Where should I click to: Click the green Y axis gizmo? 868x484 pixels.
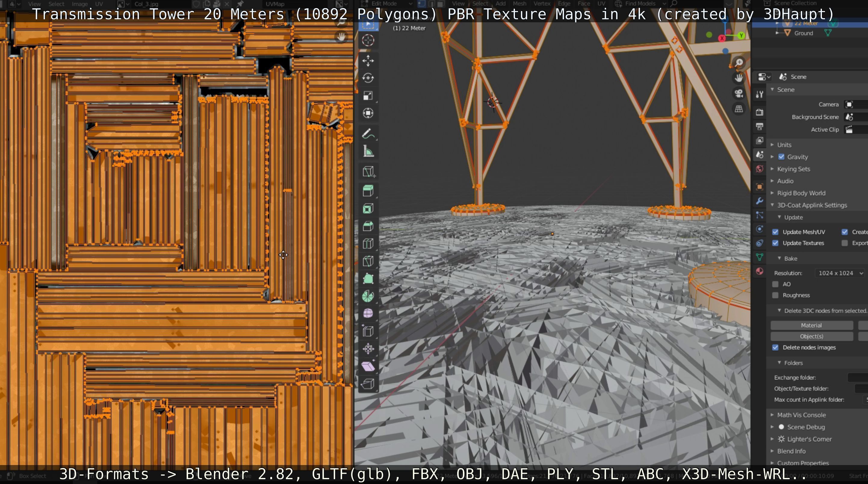[x=741, y=36]
